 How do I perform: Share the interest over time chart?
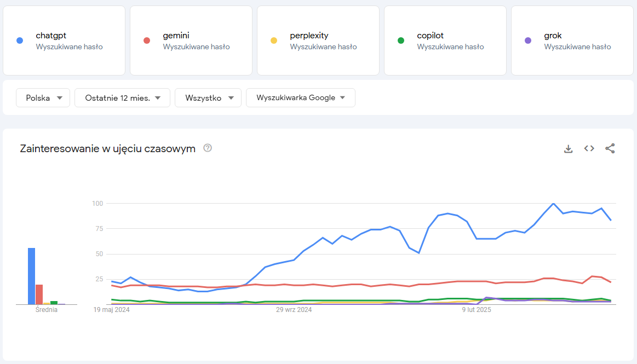610,148
